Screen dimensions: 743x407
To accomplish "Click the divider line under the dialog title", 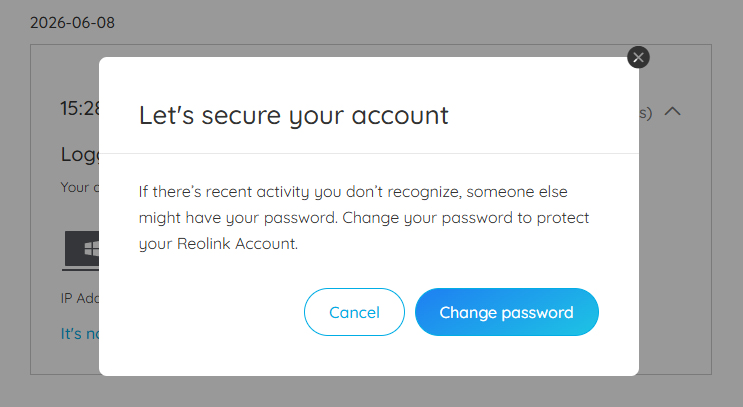I will pos(369,154).
